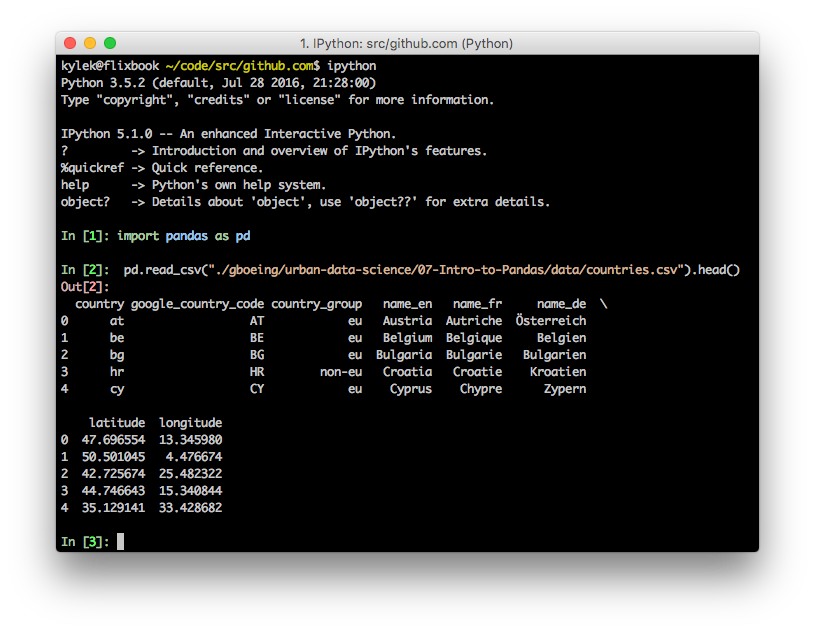The width and height of the screenshot is (815, 632).
Task: Click the 'Croatia' cell
Action: coord(408,372)
